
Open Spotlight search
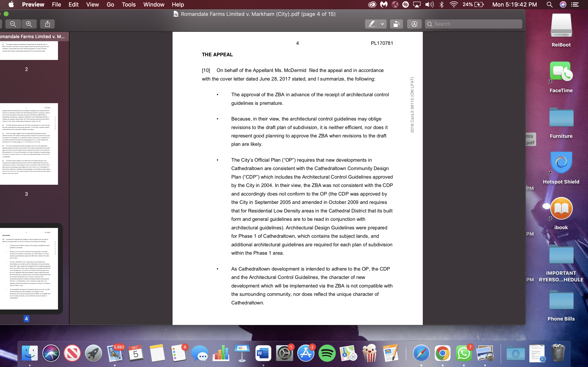pyautogui.click(x=550, y=4)
